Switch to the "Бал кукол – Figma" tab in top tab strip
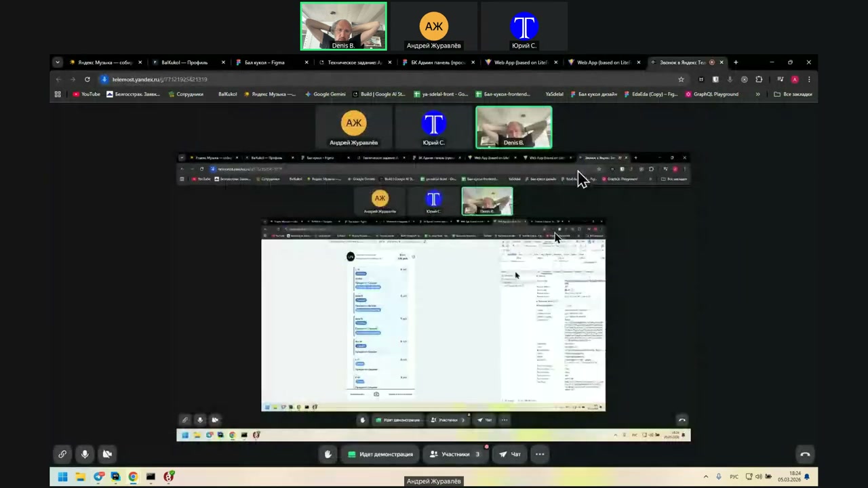The image size is (868, 488). (264, 62)
